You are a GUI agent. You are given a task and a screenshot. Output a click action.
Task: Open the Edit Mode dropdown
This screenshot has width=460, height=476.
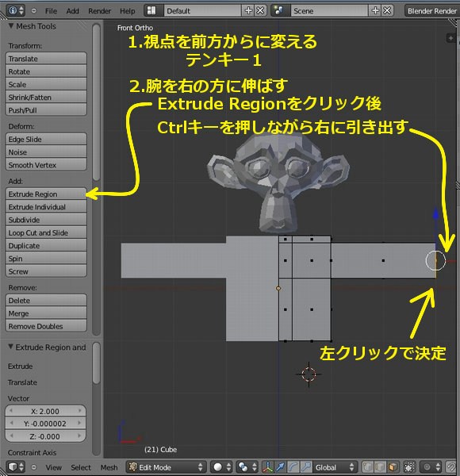(166, 467)
